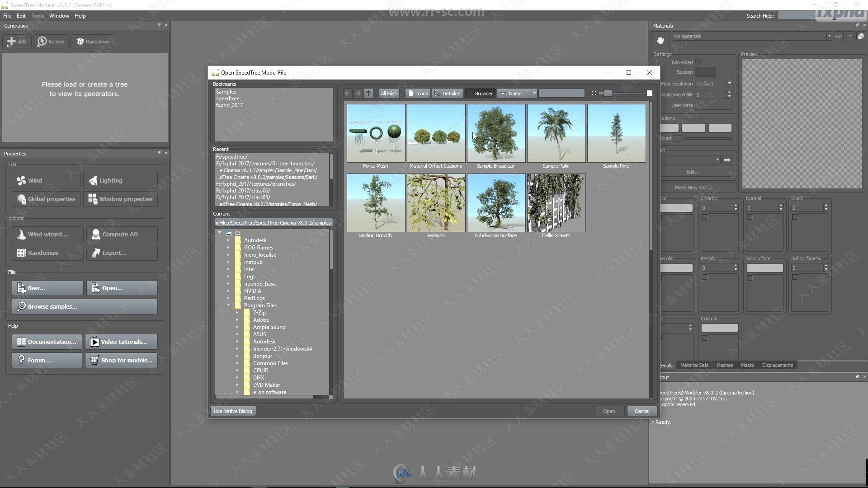Screen dimensions: 868x488
Task: Click the Randomize button in Generation panel
Action: click(93, 42)
